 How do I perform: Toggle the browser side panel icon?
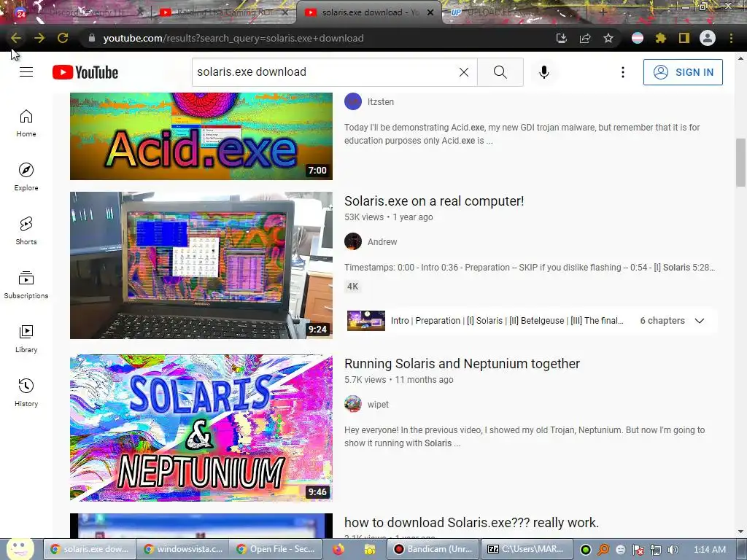(x=684, y=38)
